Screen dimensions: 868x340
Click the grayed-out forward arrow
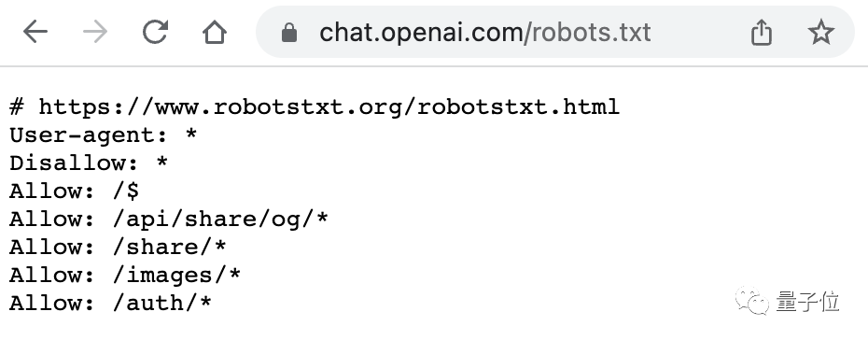95,32
